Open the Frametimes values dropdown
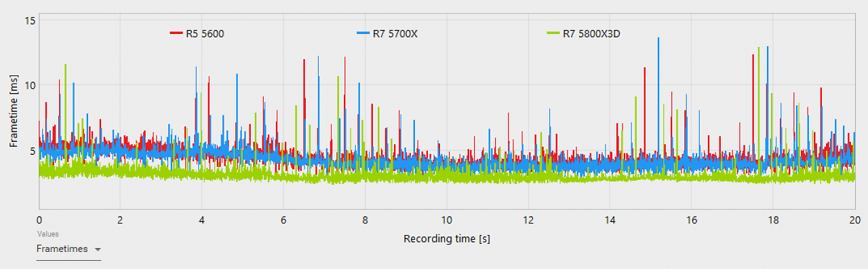The width and height of the screenshot is (868, 269). click(x=68, y=249)
